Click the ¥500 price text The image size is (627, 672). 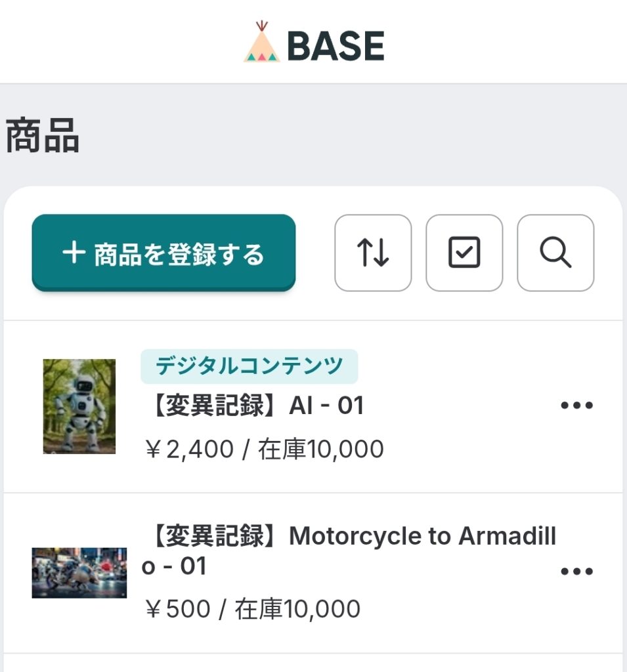pyautogui.click(x=177, y=609)
